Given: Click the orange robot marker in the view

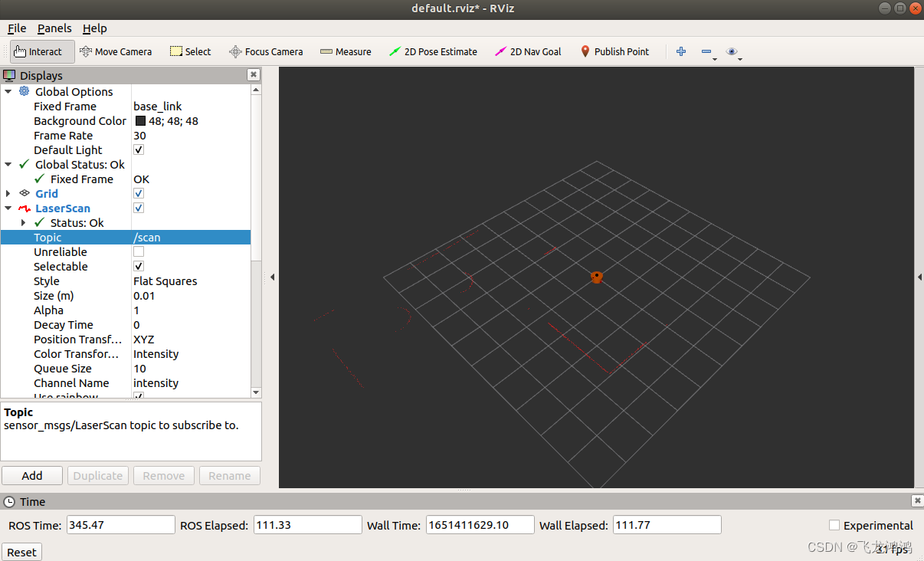Looking at the screenshot, I should (x=597, y=277).
